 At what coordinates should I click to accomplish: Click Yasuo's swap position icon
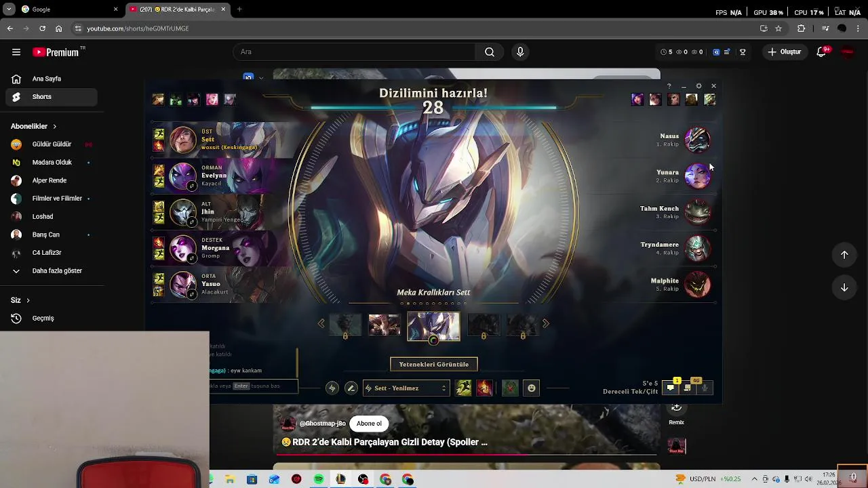tap(192, 294)
